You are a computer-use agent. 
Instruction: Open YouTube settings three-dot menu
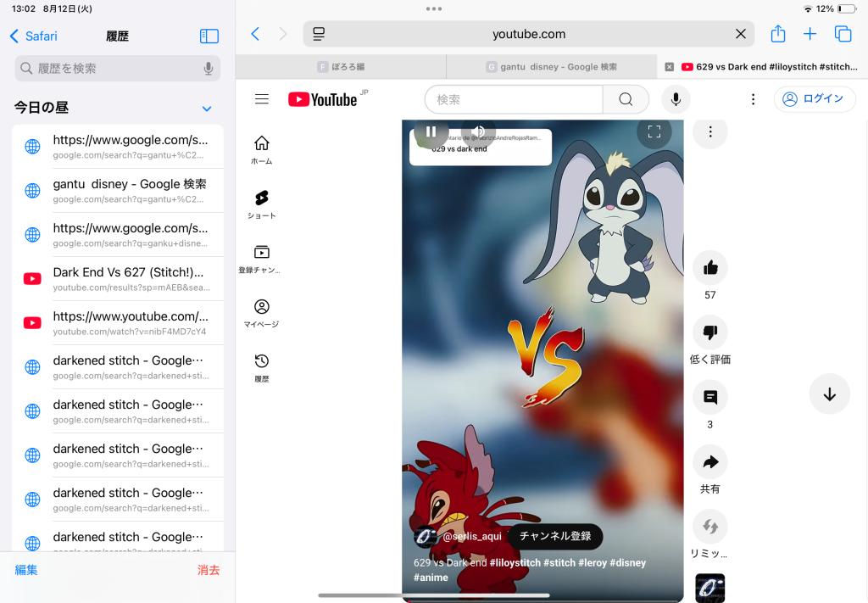753,99
